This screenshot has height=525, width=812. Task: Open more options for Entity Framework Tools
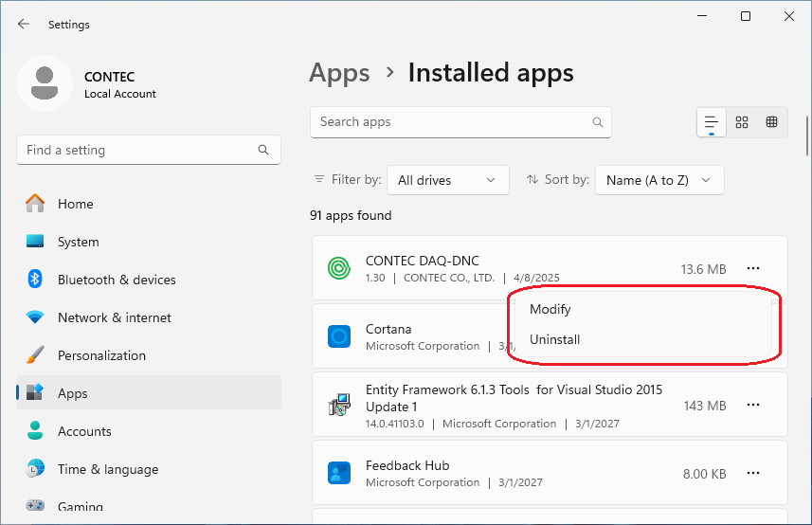[x=753, y=405]
